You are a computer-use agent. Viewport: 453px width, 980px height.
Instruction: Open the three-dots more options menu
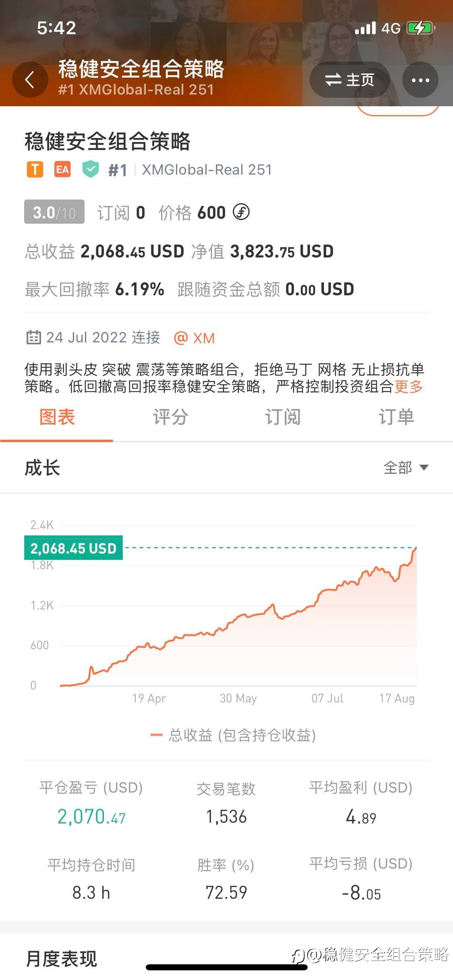tap(420, 80)
